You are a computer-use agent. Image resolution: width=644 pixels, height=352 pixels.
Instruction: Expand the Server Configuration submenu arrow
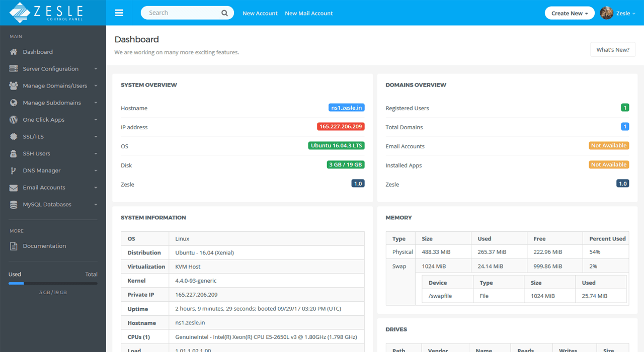96,69
